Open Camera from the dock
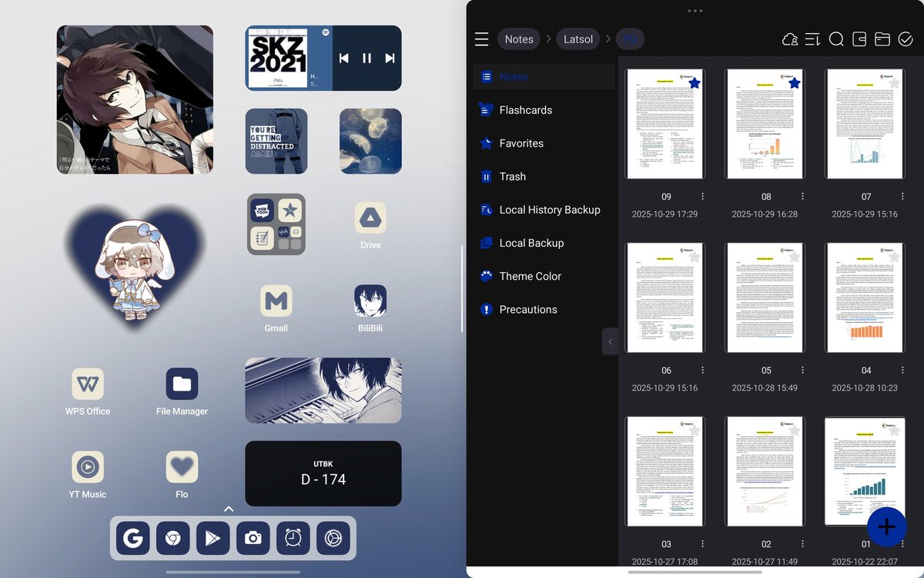924x578 pixels. point(253,538)
